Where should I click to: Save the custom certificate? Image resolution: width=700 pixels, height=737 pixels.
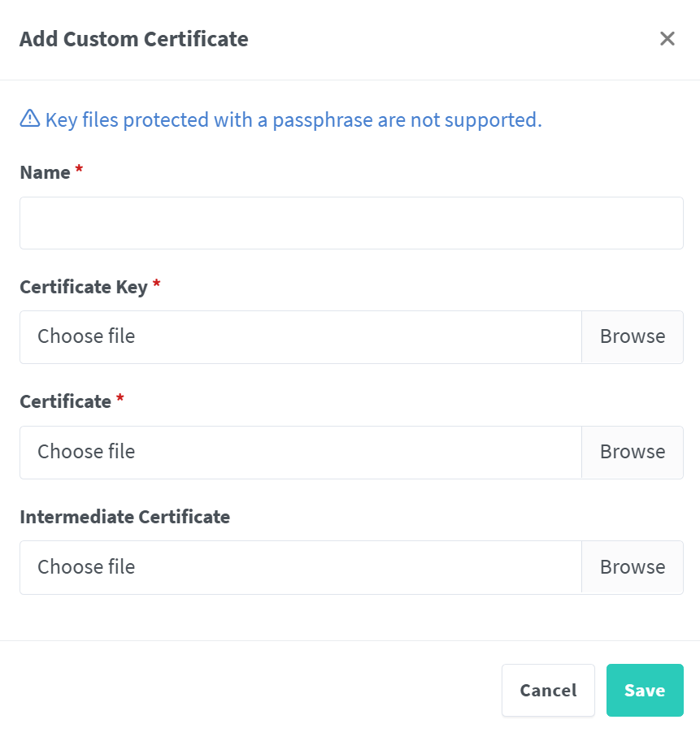tap(645, 690)
